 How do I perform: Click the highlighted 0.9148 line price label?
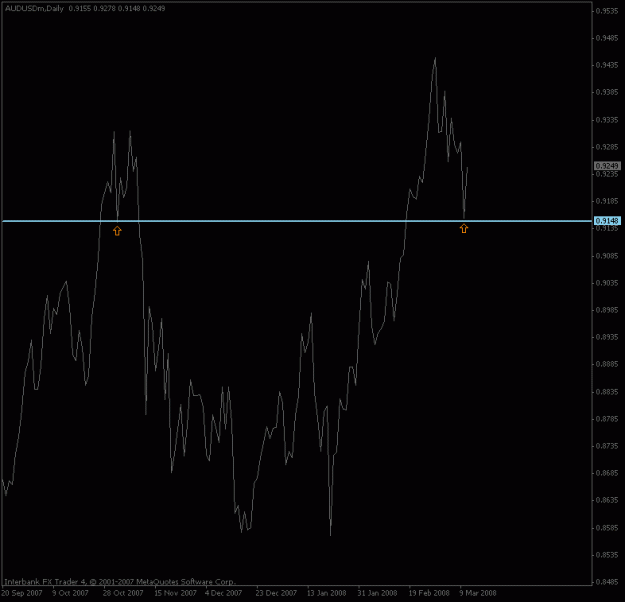point(607,221)
